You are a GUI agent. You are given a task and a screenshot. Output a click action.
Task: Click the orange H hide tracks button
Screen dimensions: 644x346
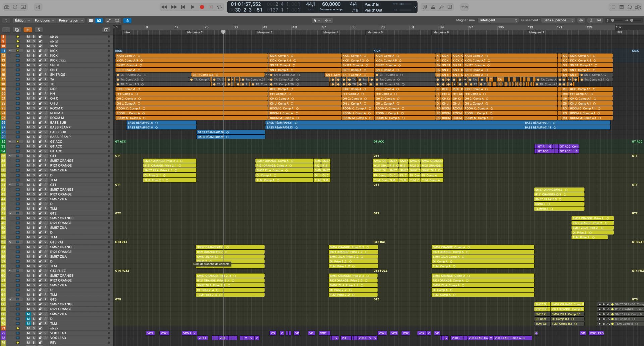point(28,30)
